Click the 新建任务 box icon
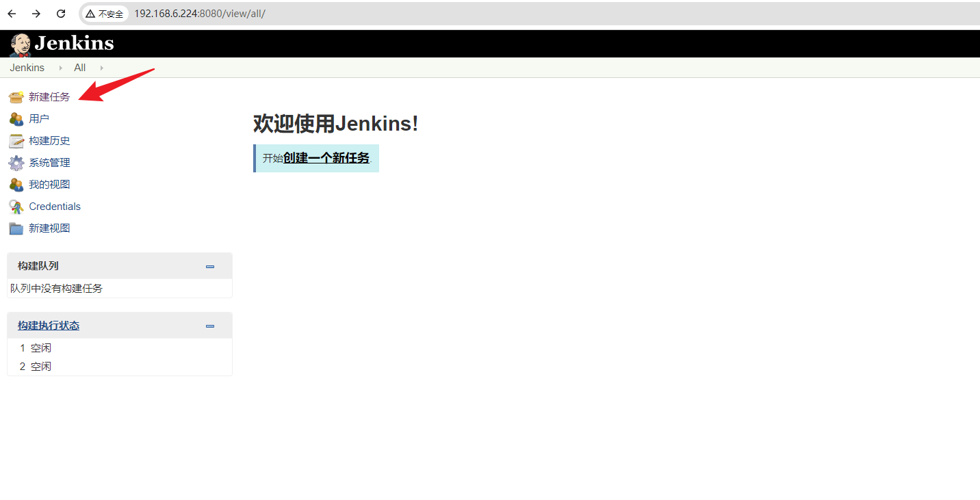The image size is (980, 500). (16, 97)
